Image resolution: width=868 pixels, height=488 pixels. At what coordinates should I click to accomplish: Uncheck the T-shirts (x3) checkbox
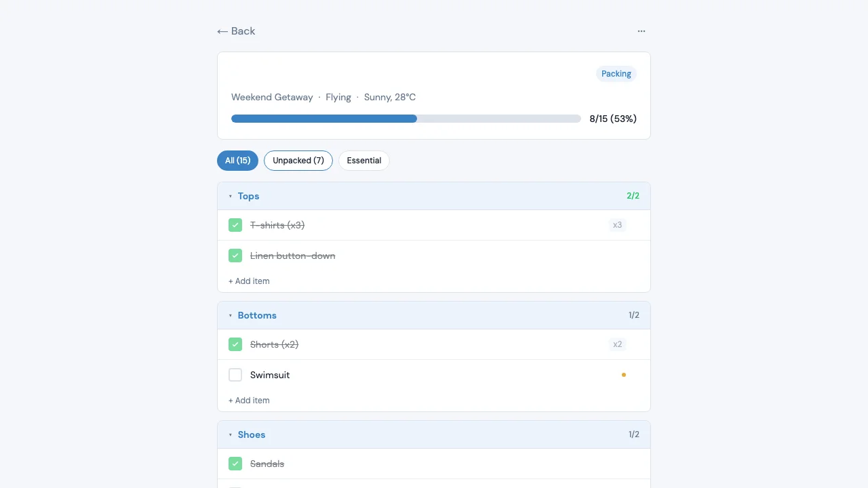[235, 225]
